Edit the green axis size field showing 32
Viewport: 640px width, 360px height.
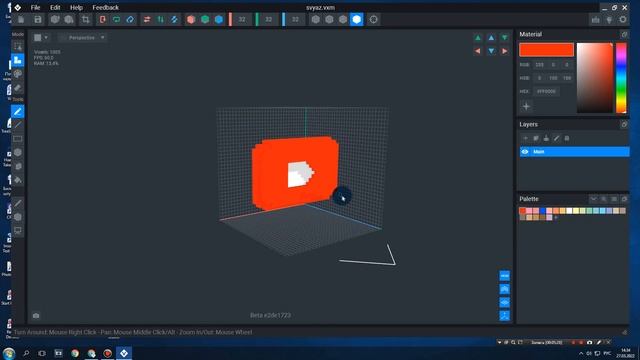(x=269, y=20)
